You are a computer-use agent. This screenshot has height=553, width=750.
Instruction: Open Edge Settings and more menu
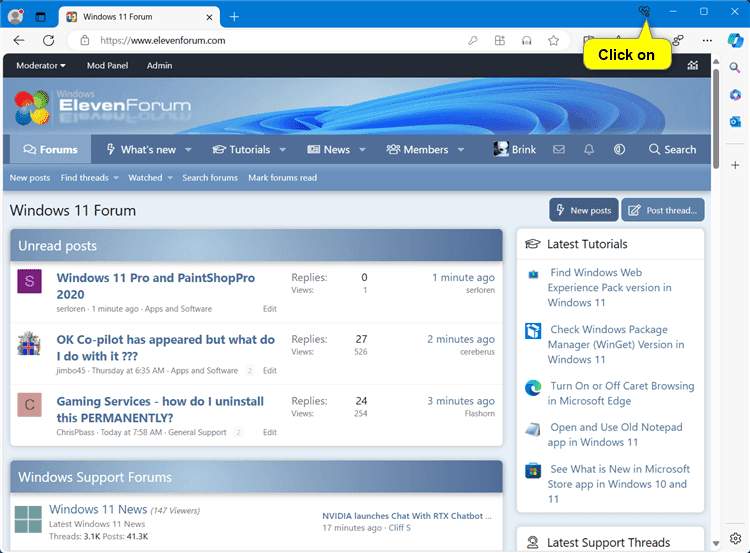pyautogui.click(x=707, y=41)
